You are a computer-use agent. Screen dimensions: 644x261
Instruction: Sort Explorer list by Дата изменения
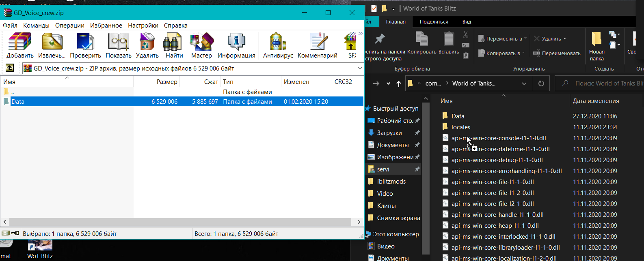click(x=596, y=101)
